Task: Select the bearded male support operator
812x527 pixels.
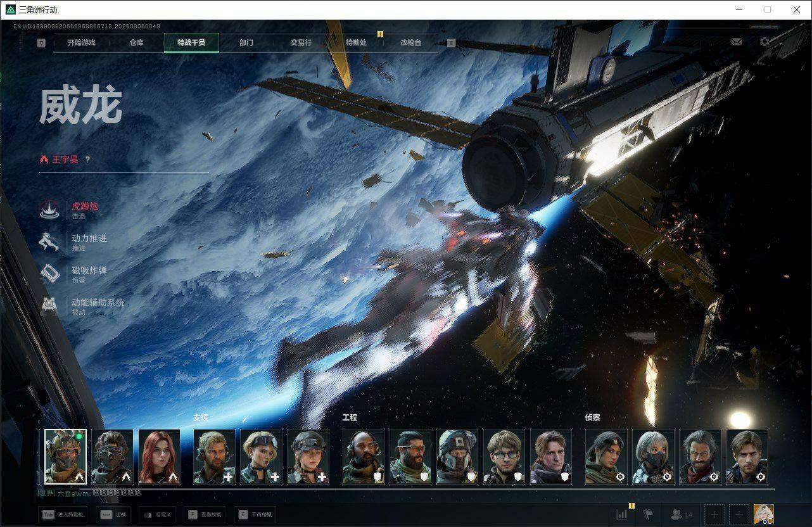Action: point(214,457)
